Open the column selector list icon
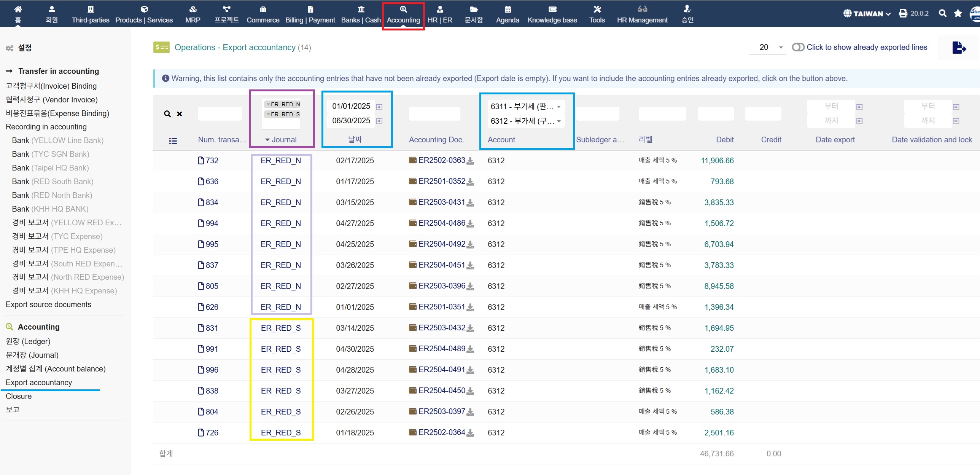Screen dimensions: 980x475 coord(173,141)
